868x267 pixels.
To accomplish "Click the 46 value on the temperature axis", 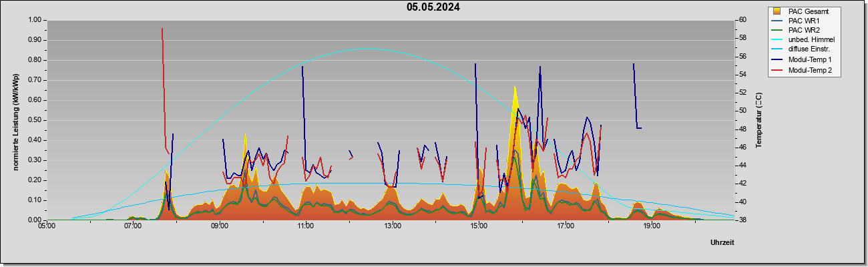I will (x=742, y=147).
